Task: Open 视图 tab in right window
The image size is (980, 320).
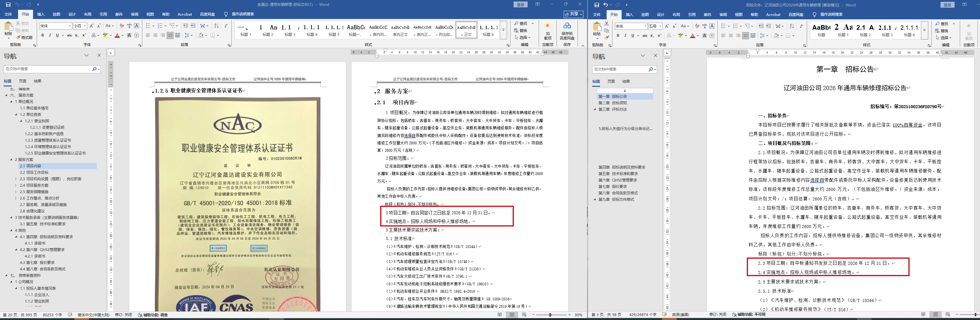Action: pos(739,15)
